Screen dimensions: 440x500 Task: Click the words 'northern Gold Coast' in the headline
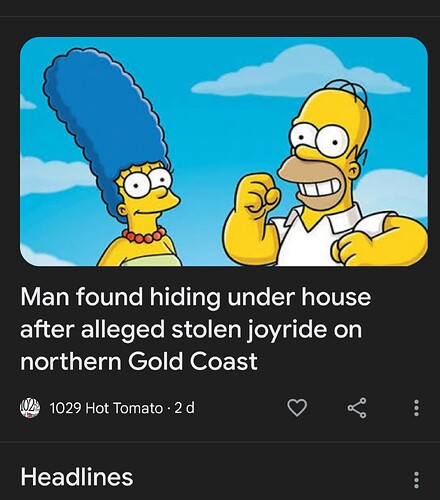(x=139, y=361)
